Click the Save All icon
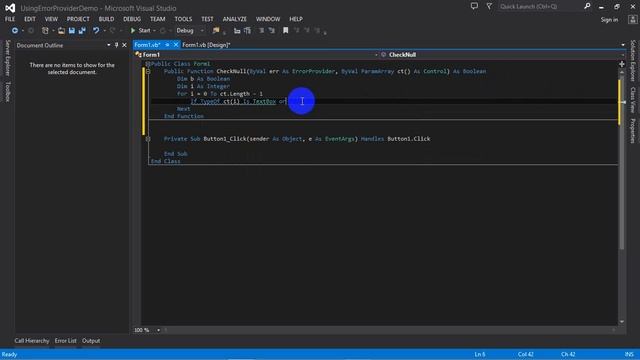 click(x=82, y=31)
